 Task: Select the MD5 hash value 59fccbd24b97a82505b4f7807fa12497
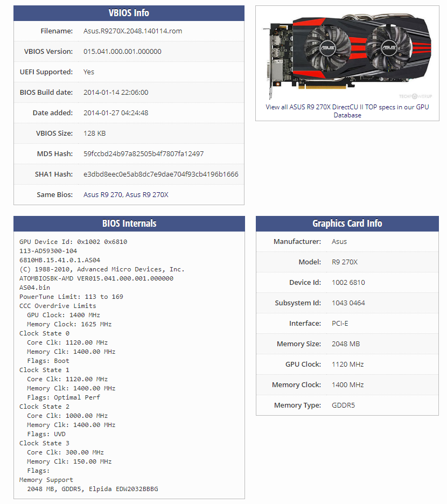point(144,154)
